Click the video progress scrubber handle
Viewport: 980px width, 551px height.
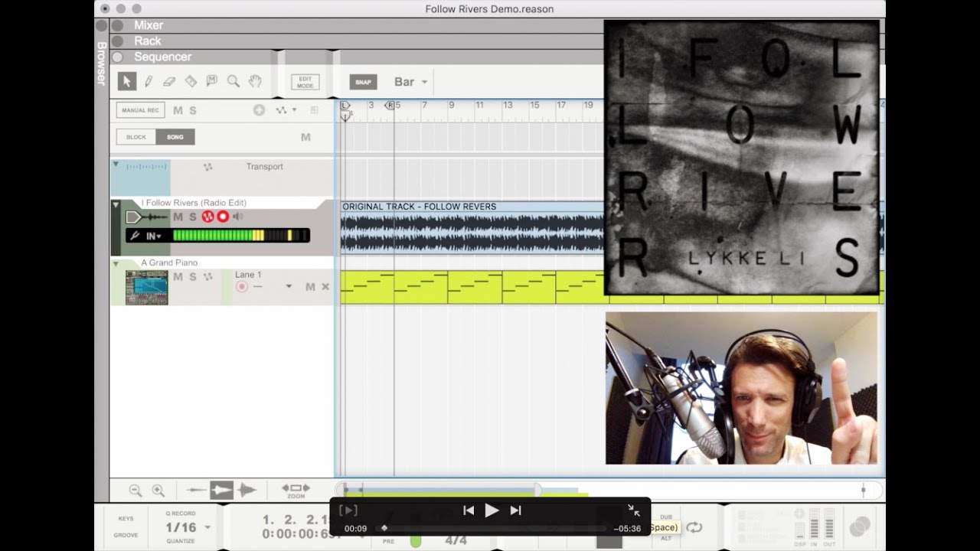tap(384, 527)
